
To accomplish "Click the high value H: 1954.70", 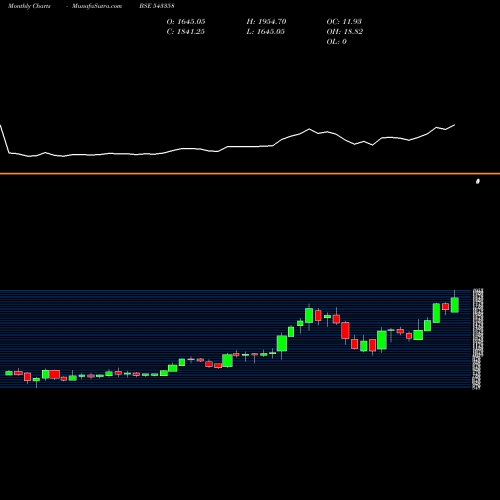I will pyautogui.click(x=266, y=22).
